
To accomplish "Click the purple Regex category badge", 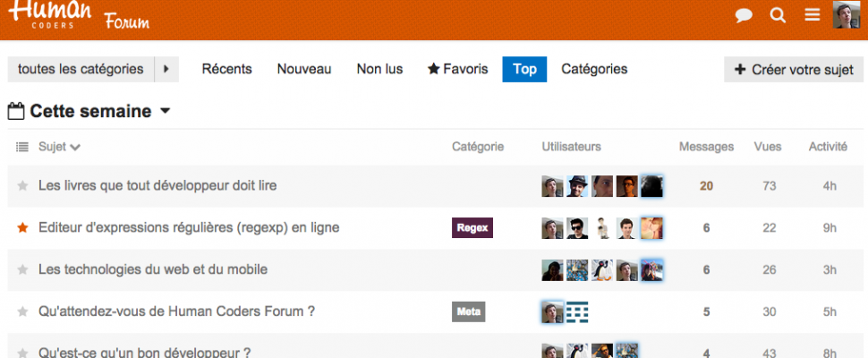I will [x=472, y=228].
